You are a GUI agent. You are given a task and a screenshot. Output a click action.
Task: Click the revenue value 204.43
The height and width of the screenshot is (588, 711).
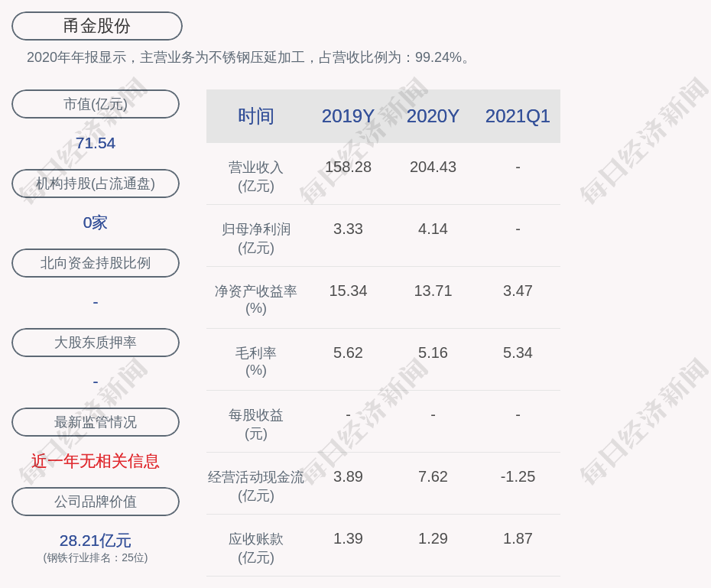click(x=433, y=167)
